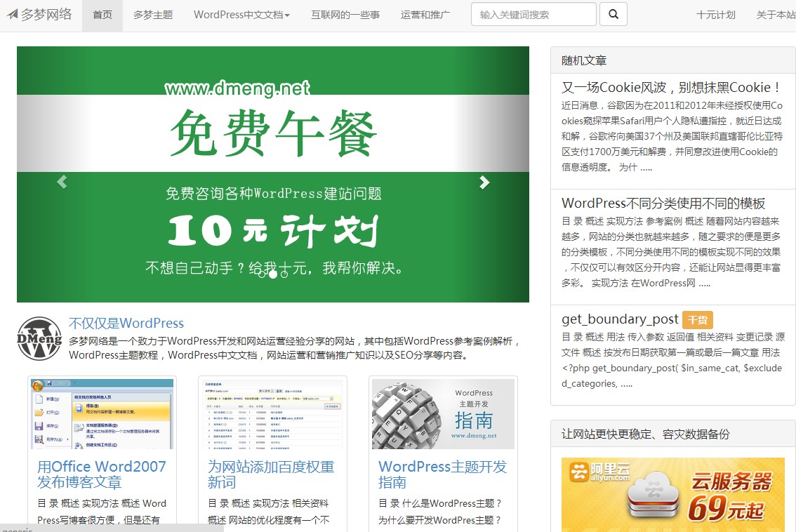The image size is (796, 532).
Task: Open 互联网的一些事 menu item
Action: 345,15
